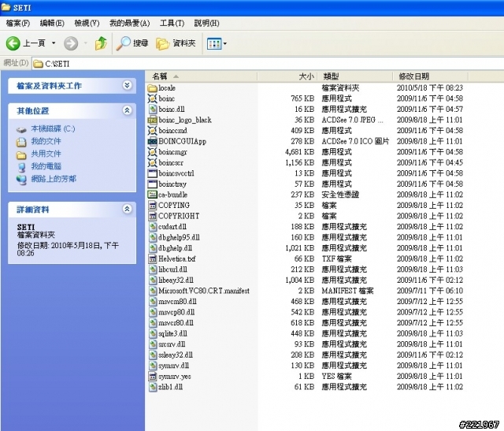The height and width of the screenshot is (431, 504).
Task: Sort by the 名稱 column header
Action: coord(201,76)
